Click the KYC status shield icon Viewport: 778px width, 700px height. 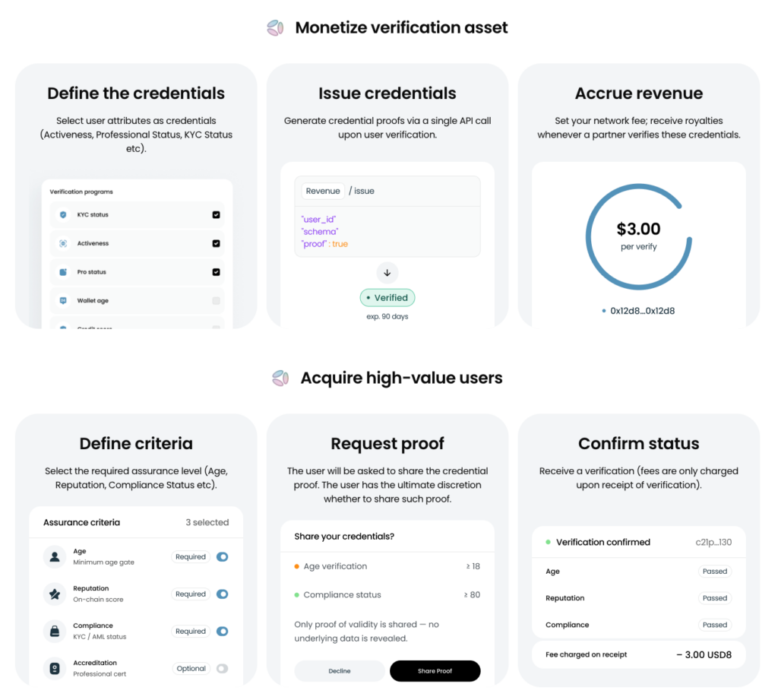coord(63,215)
